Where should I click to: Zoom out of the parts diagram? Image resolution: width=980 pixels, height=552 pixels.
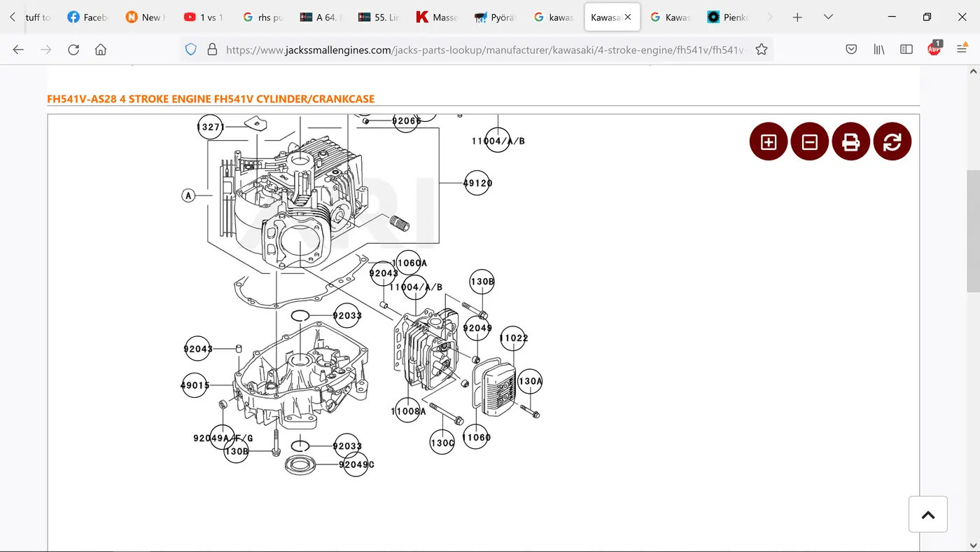810,142
